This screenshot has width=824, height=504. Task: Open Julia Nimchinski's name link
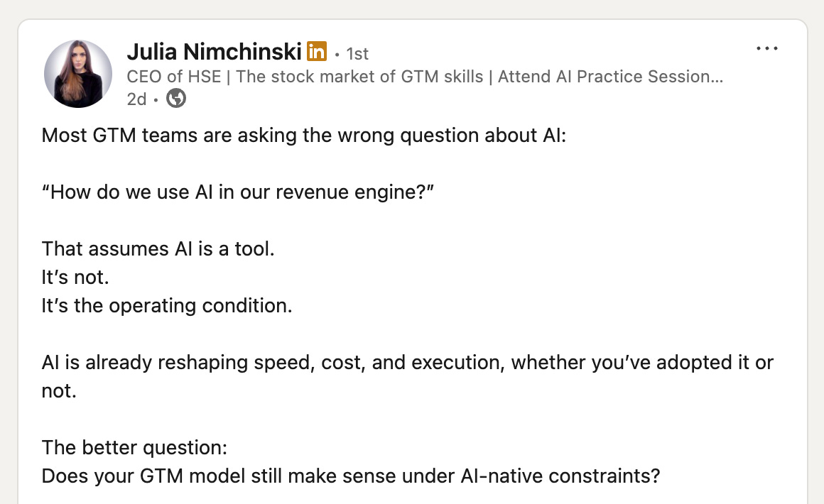pos(214,51)
